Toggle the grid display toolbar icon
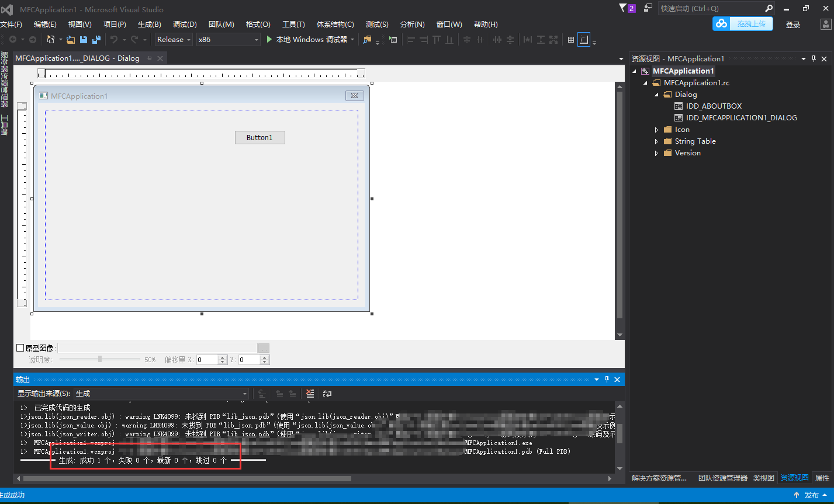This screenshot has width=834, height=504. (571, 40)
